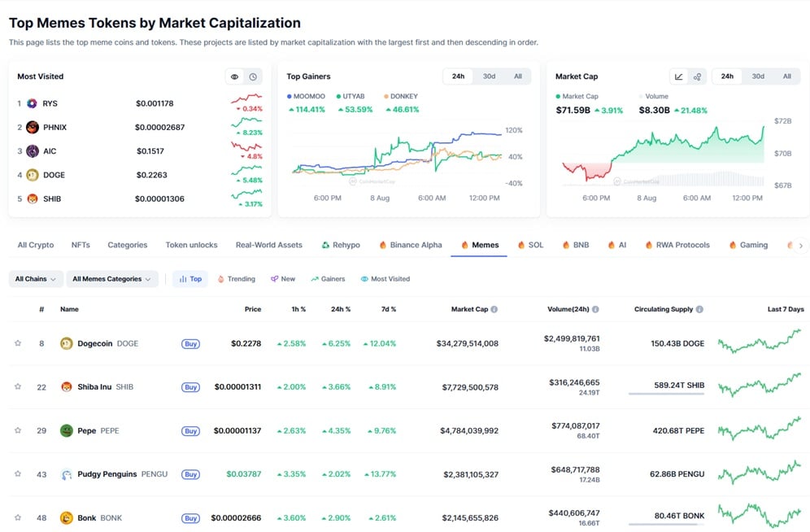
Task: Click Buy button for Shiba Inu
Action: [x=190, y=387]
